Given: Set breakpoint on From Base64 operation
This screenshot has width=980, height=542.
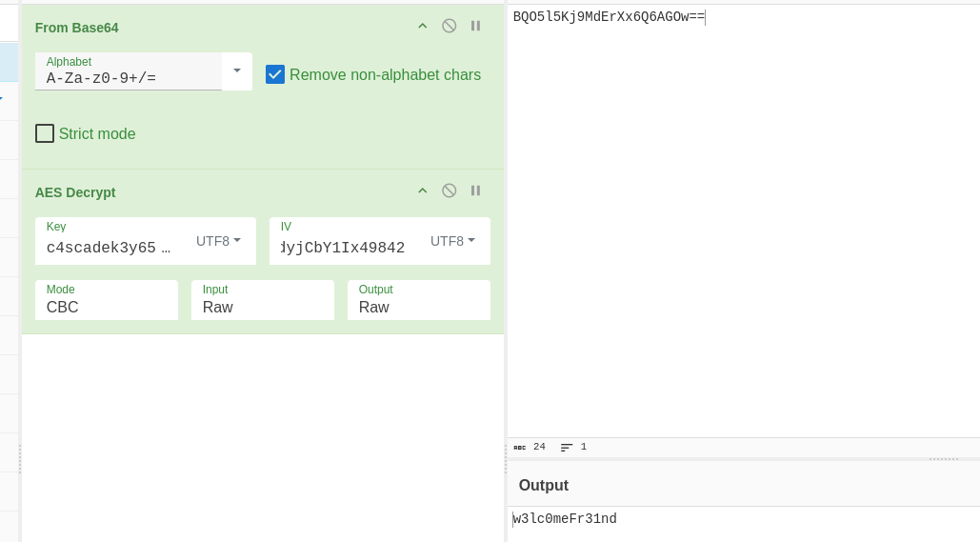Looking at the screenshot, I should coord(475,26).
